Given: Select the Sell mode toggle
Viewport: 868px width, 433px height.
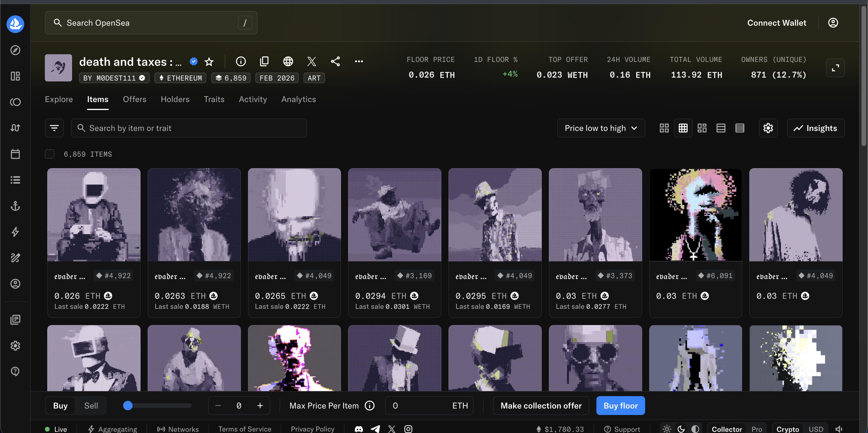Looking at the screenshot, I should click(x=91, y=406).
